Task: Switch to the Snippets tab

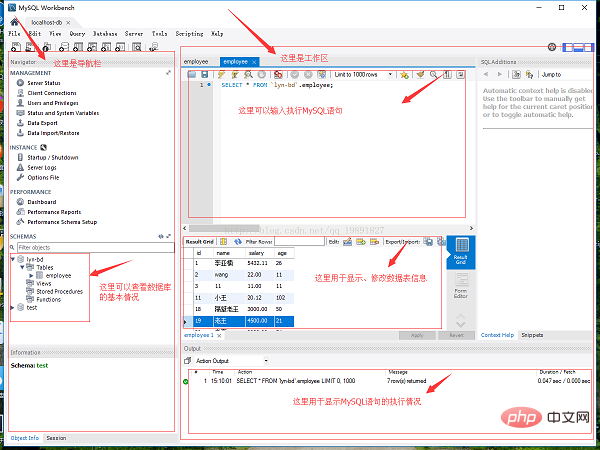Action: click(x=531, y=334)
